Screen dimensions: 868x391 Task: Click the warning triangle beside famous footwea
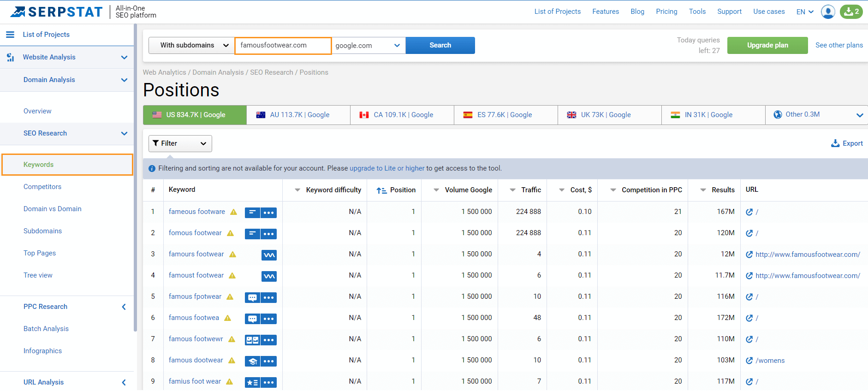[x=227, y=318]
